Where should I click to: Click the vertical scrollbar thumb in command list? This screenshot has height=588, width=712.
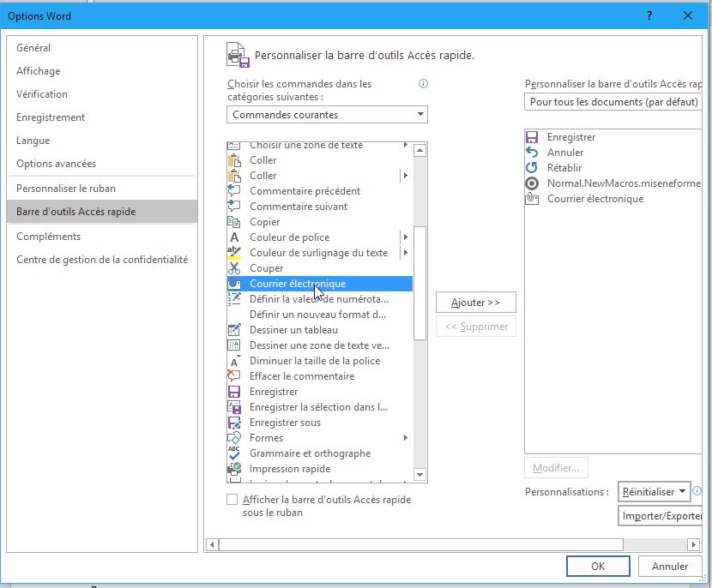pyautogui.click(x=420, y=283)
